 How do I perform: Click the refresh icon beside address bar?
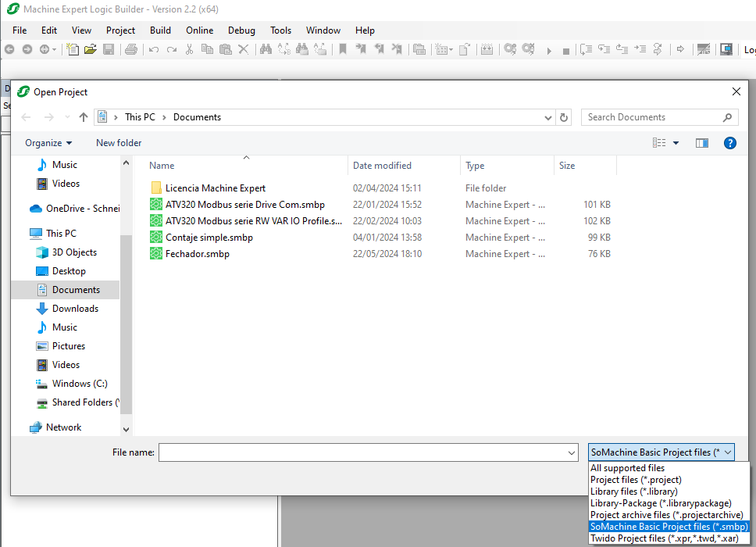click(x=564, y=117)
